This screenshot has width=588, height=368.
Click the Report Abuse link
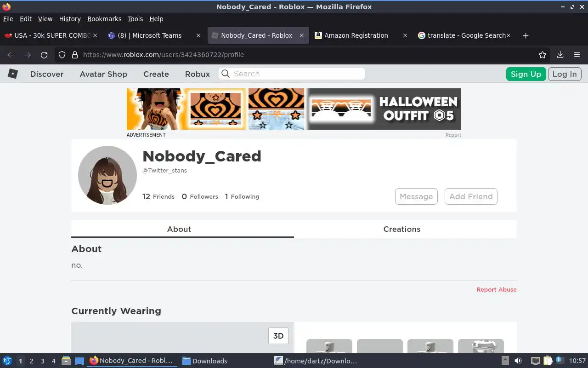pyautogui.click(x=497, y=289)
